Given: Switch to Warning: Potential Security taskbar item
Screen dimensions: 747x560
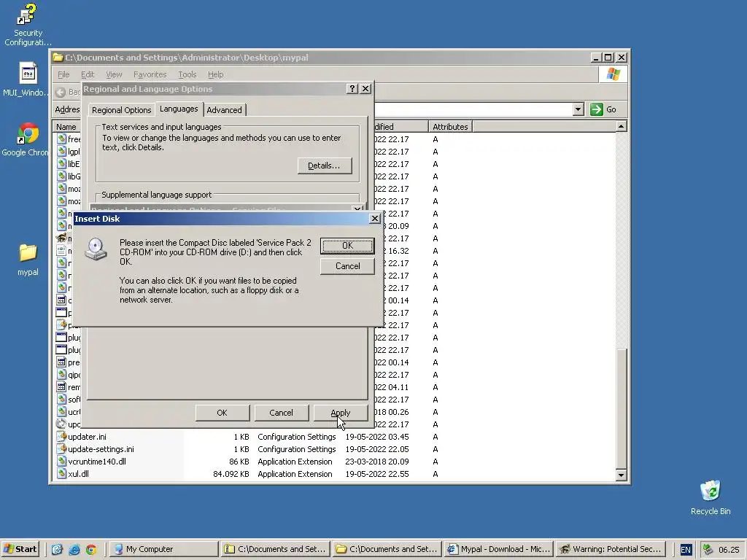Looking at the screenshot, I should 610,549.
